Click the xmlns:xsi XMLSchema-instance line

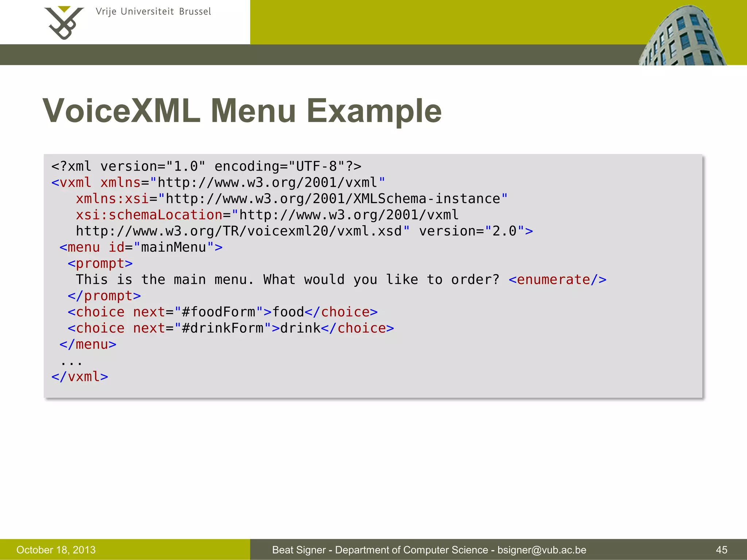click(x=292, y=199)
